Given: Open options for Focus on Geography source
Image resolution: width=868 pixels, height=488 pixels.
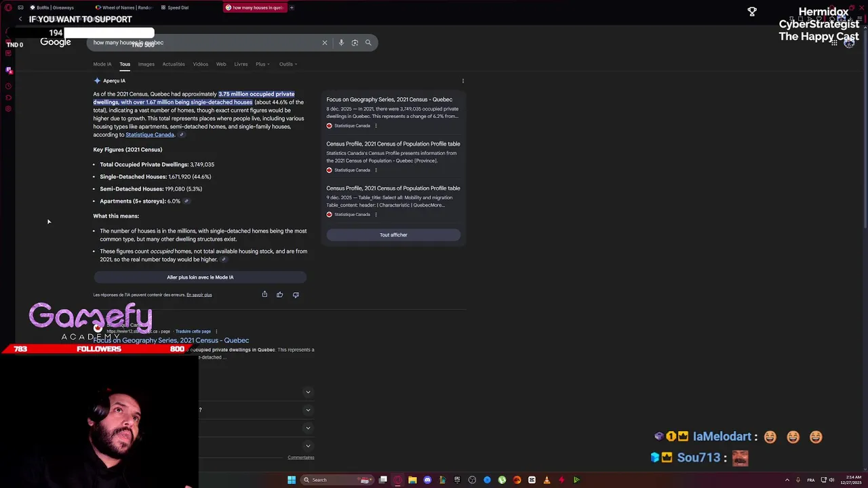Looking at the screenshot, I should (376, 125).
